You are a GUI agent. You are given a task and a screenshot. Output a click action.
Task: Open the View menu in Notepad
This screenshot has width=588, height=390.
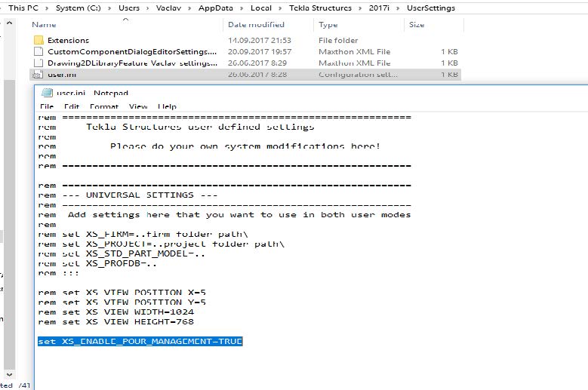(138, 106)
